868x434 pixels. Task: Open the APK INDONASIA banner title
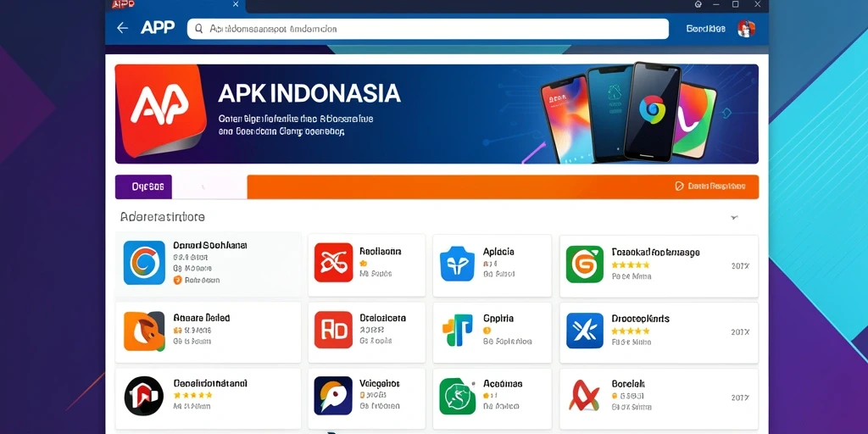[309, 93]
